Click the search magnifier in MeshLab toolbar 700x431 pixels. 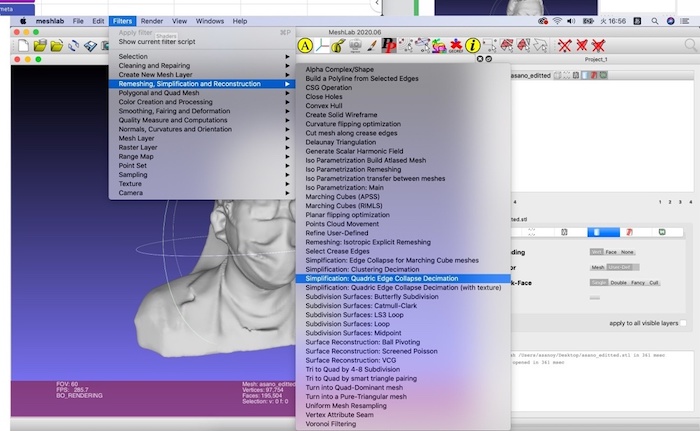(691, 45)
